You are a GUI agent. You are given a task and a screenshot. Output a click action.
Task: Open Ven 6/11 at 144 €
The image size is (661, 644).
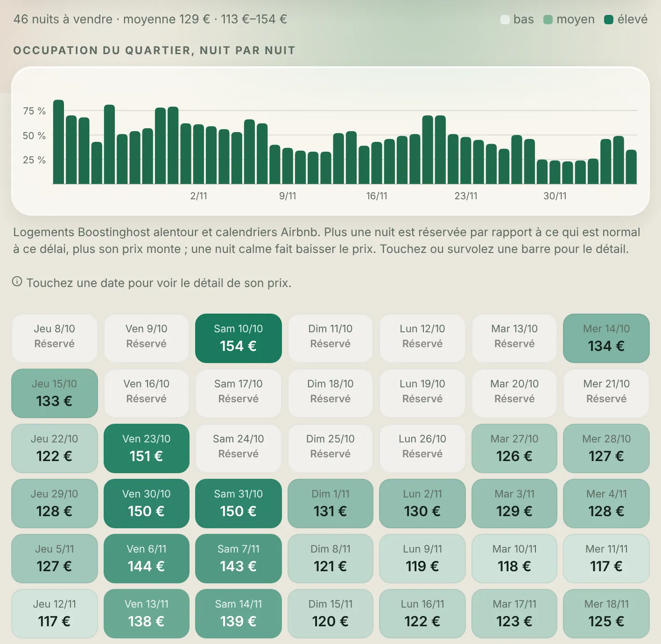[x=147, y=559]
